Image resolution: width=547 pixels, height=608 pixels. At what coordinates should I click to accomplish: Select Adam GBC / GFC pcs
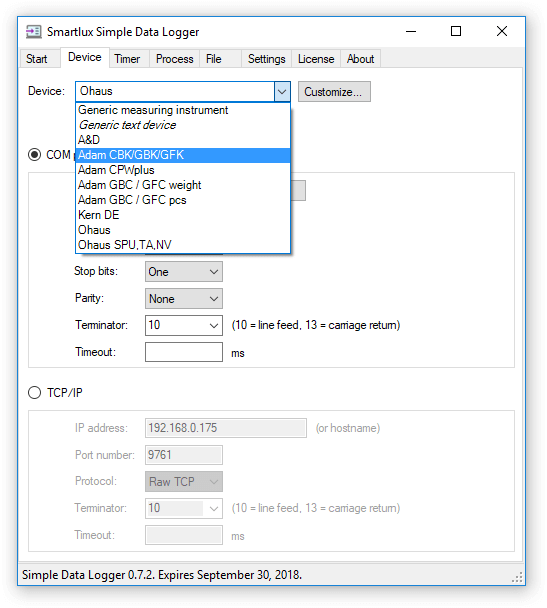tap(183, 200)
